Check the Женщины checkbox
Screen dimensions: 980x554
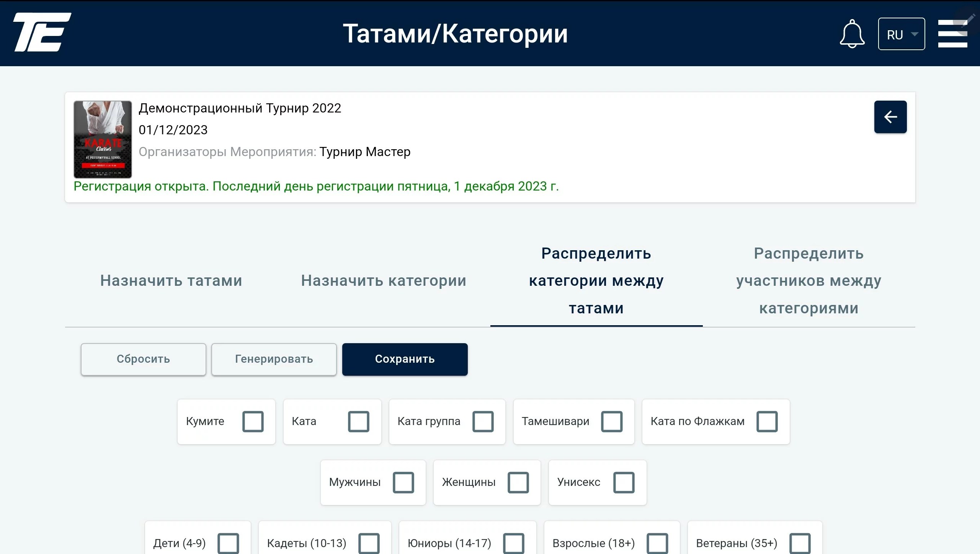[x=518, y=482]
